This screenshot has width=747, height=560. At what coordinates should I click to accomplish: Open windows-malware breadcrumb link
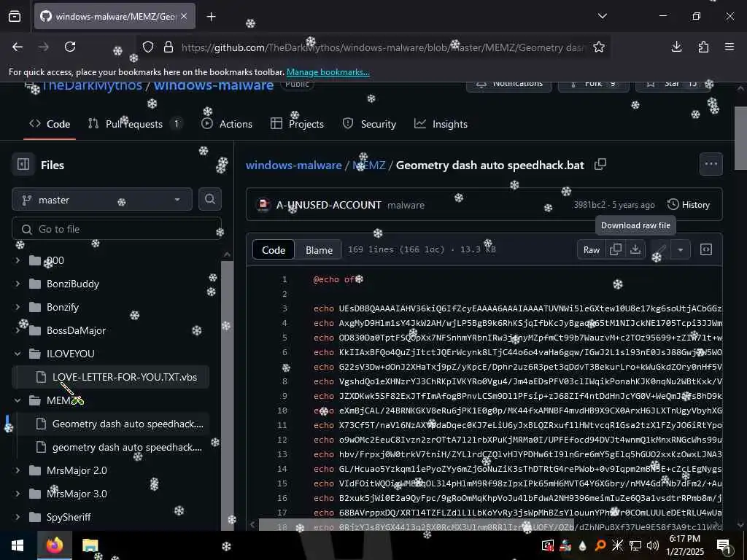click(x=293, y=166)
